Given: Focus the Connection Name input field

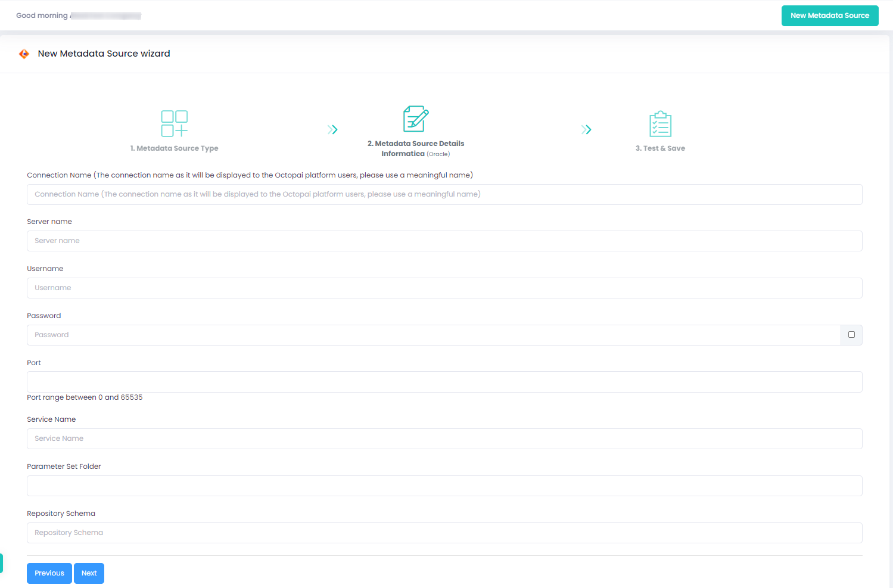Looking at the screenshot, I should tap(444, 194).
